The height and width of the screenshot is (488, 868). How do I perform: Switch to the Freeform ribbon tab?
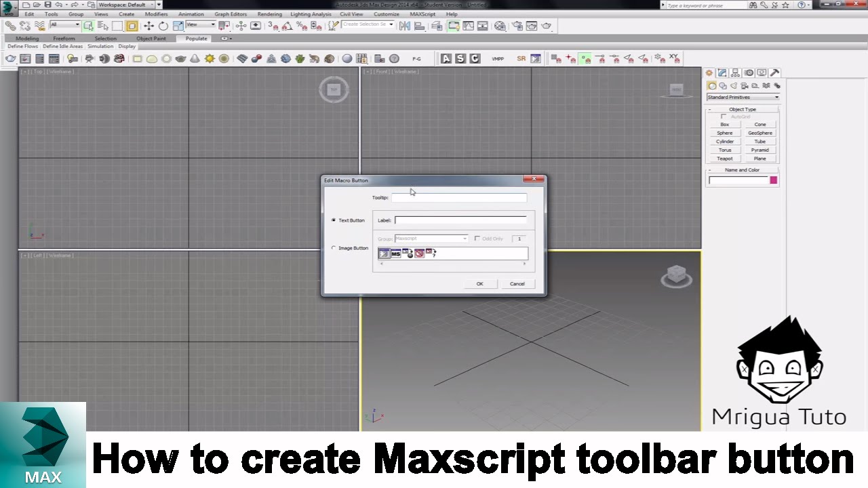[x=64, y=39]
